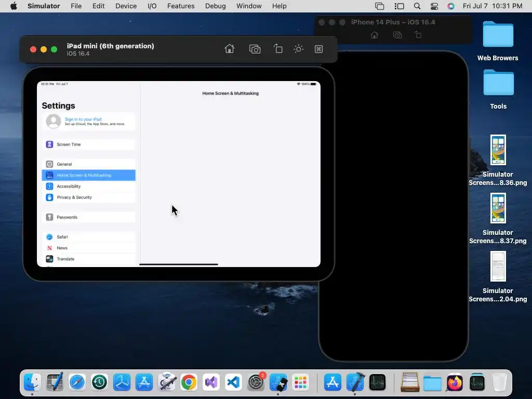Viewport: 532px width, 399px height.
Task: Open the Features menu
Action: pos(181,6)
